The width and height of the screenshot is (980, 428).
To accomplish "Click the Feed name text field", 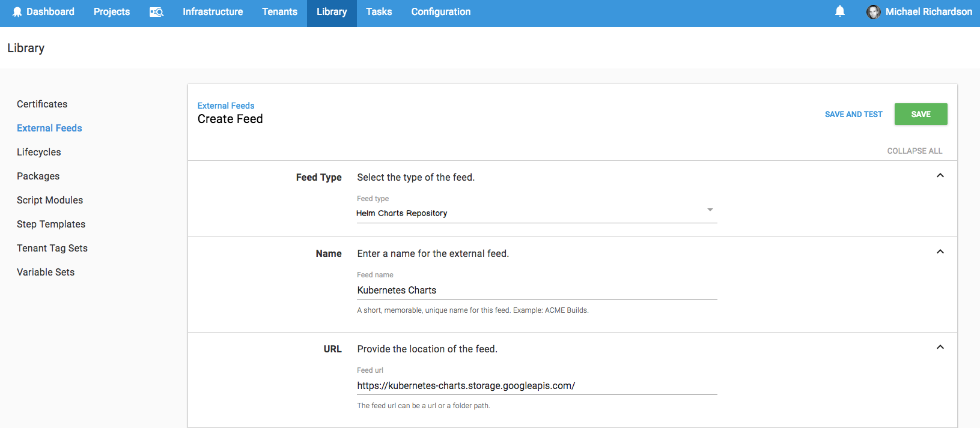I will click(x=536, y=290).
